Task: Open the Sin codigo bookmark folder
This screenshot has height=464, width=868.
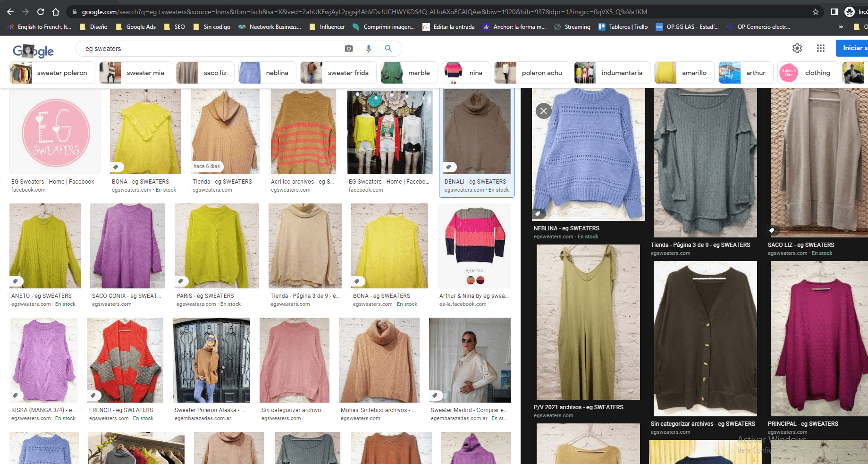Action: pos(211,27)
